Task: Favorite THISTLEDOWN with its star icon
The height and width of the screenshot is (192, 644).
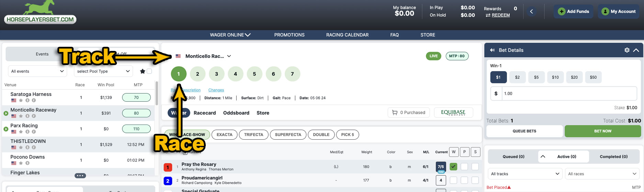Action: tap(21, 147)
